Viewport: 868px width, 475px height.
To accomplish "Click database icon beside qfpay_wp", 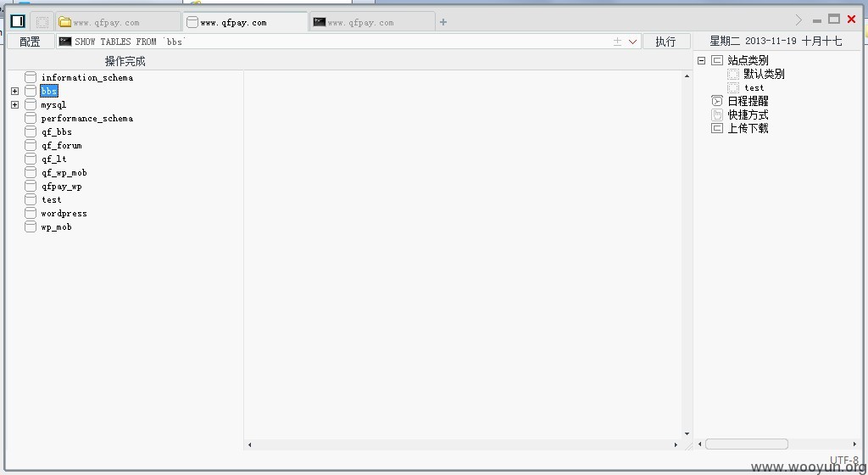I will [31, 186].
